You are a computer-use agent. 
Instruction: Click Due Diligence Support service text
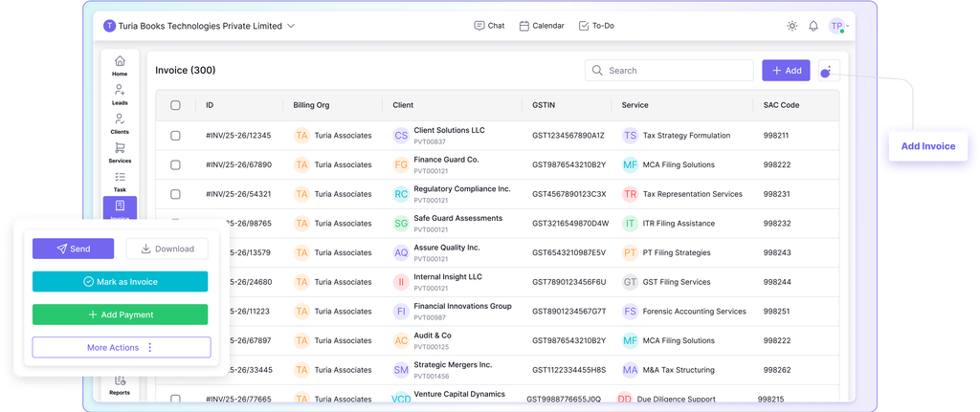click(676, 399)
